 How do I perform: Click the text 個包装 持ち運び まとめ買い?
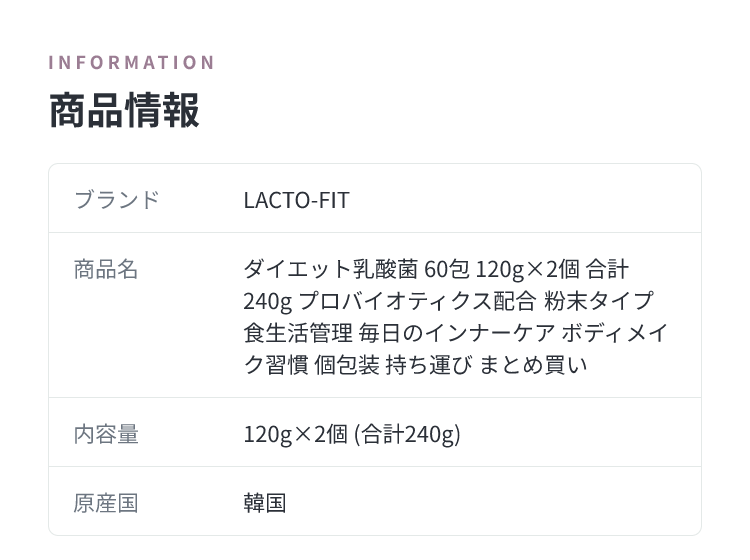(x=451, y=365)
